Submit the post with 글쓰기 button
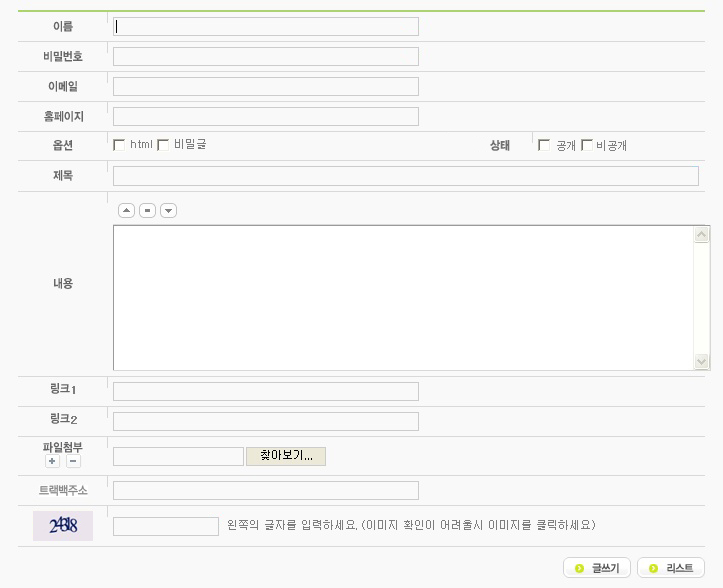The height and width of the screenshot is (588, 723). [597, 568]
